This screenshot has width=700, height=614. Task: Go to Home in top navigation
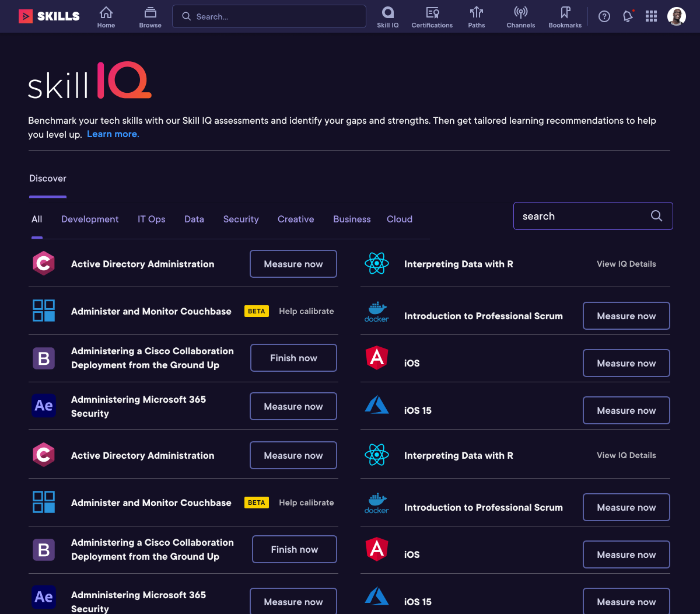[106, 17]
